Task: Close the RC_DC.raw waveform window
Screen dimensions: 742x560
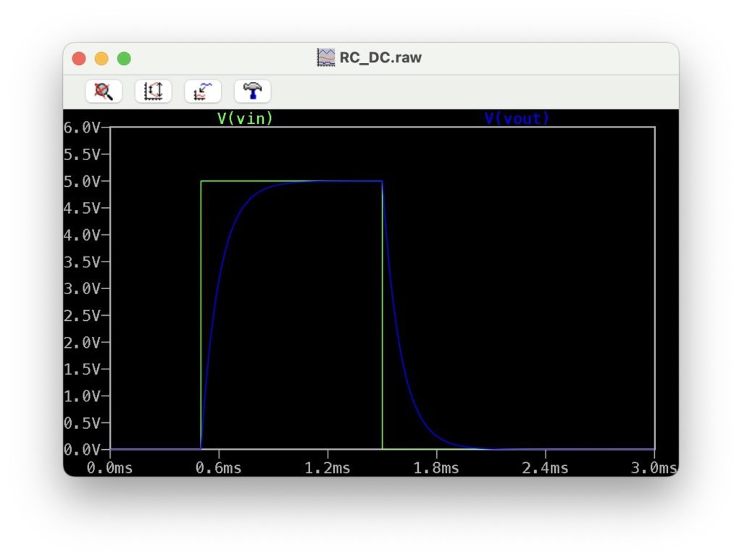Action: (x=79, y=59)
